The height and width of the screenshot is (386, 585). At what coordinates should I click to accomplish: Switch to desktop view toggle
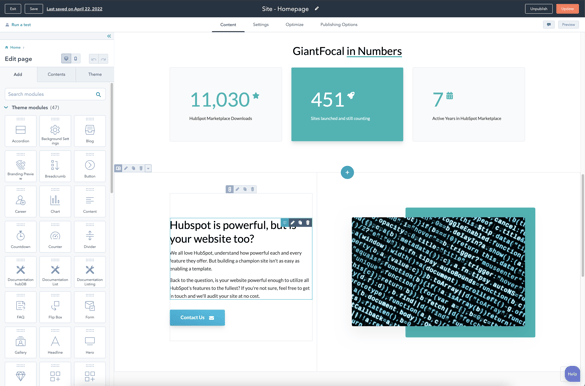66,59
